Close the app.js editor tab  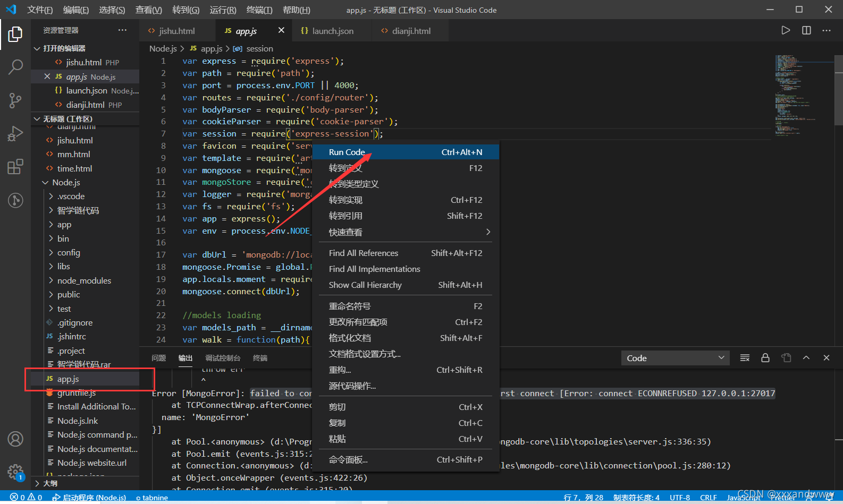tap(281, 30)
